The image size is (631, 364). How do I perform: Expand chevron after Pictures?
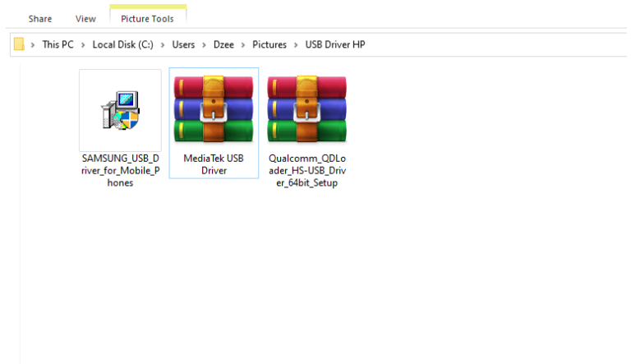pos(296,44)
